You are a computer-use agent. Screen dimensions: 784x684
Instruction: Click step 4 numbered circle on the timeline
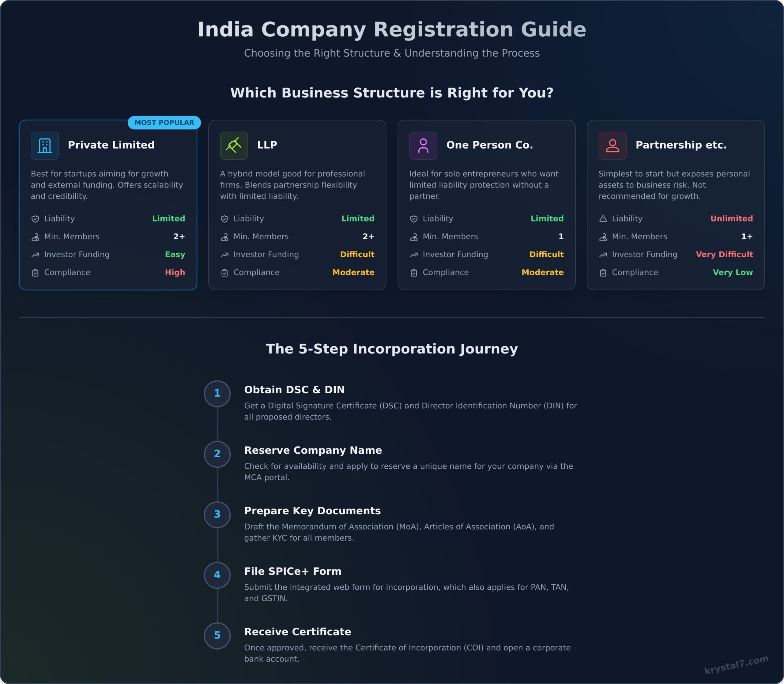coord(217,575)
